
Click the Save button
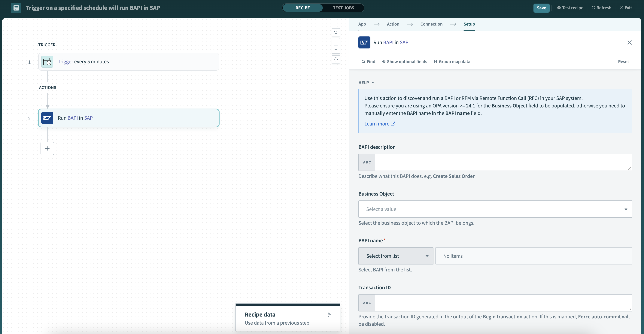point(541,8)
